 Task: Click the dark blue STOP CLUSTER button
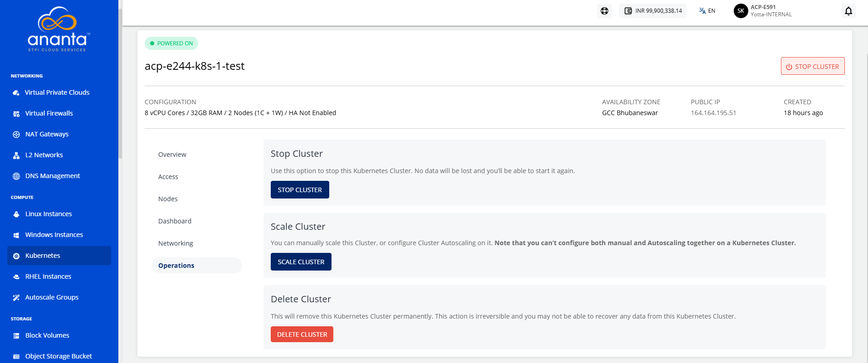tap(300, 190)
